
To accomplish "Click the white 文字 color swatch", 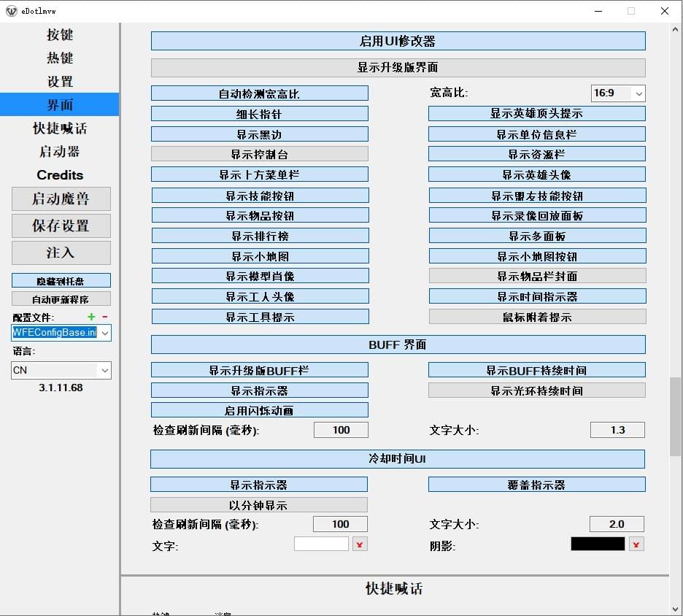I will [321, 544].
